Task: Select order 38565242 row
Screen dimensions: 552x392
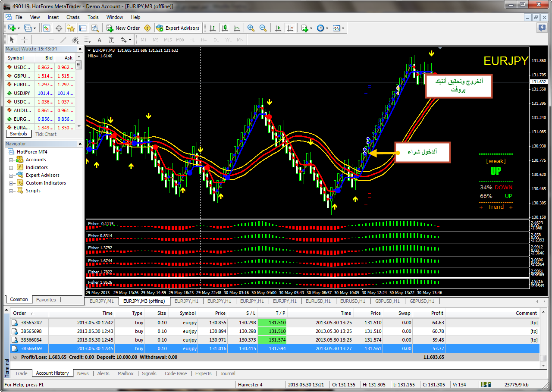Action: [x=275, y=323]
